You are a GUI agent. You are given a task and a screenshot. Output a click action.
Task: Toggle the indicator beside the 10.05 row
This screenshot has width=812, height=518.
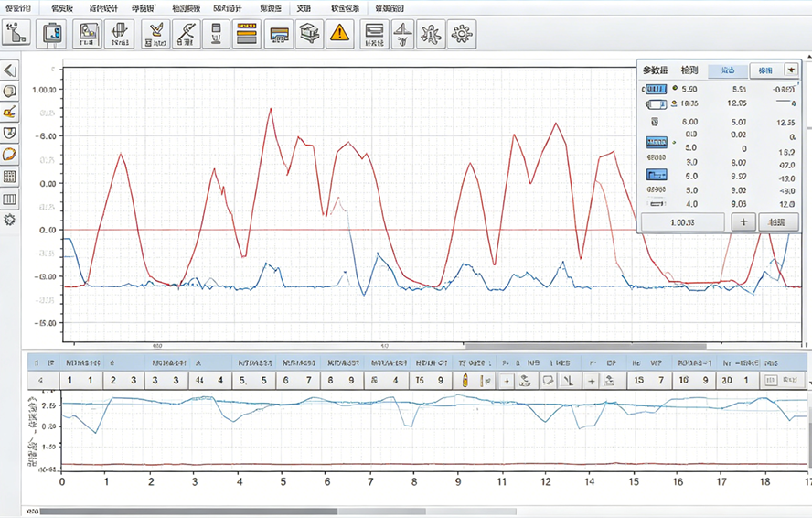pyautogui.click(x=675, y=103)
